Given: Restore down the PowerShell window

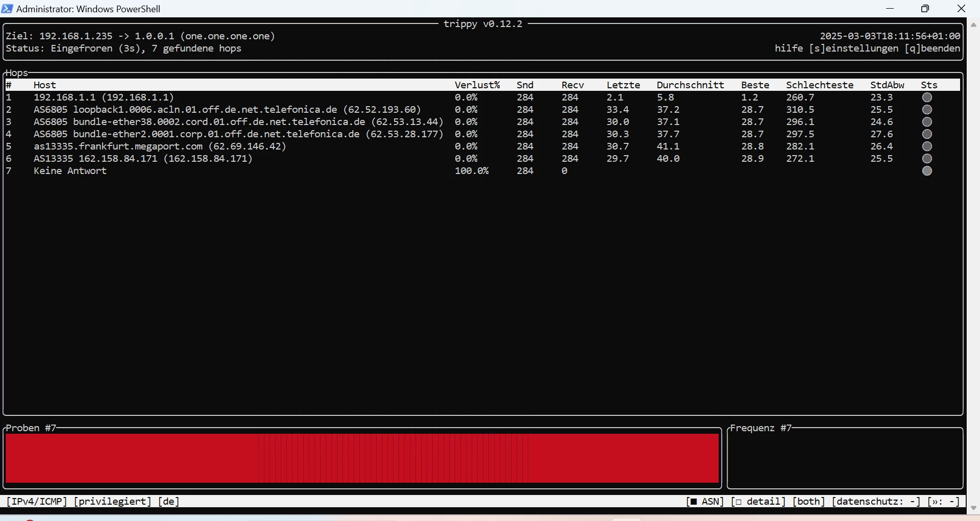Looking at the screenshot, I should point(926,9).
